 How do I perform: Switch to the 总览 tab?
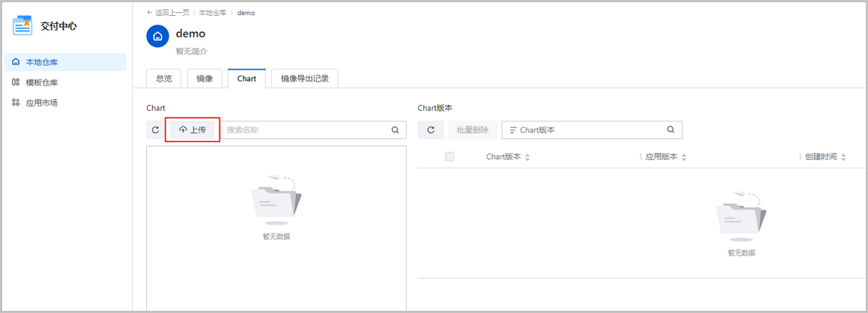[x=163, y=79]
